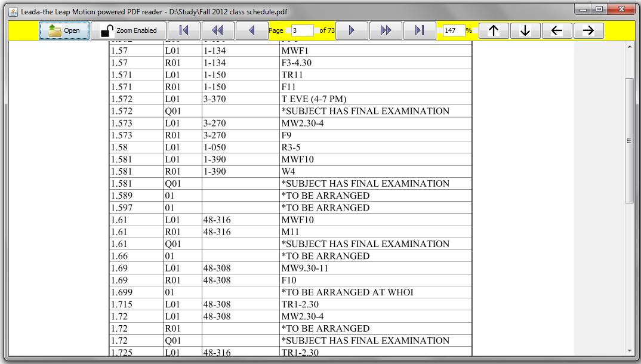The width and height of the screenshot is (641, 364).
Task: Rewind several pages with double-left arrow
Action: click(x=217, y=30)
